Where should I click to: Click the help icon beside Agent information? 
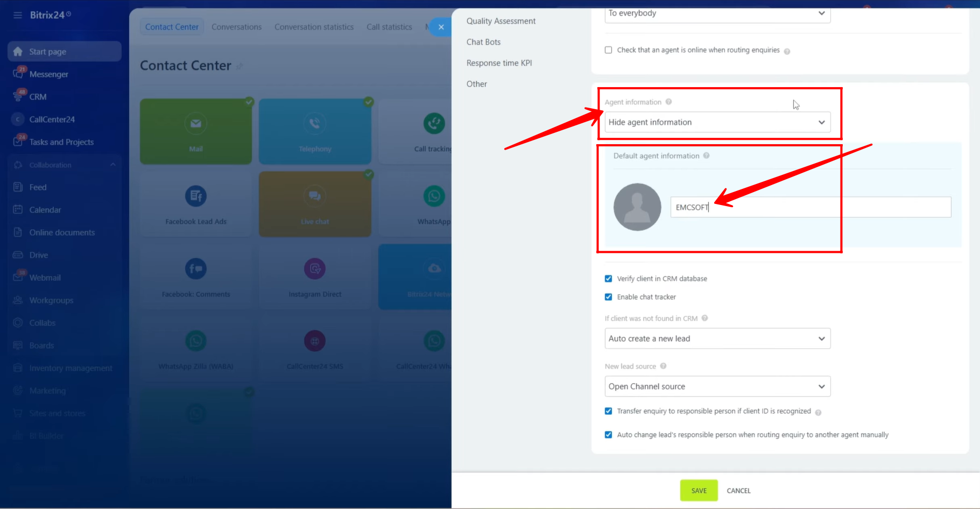[668, 102]
